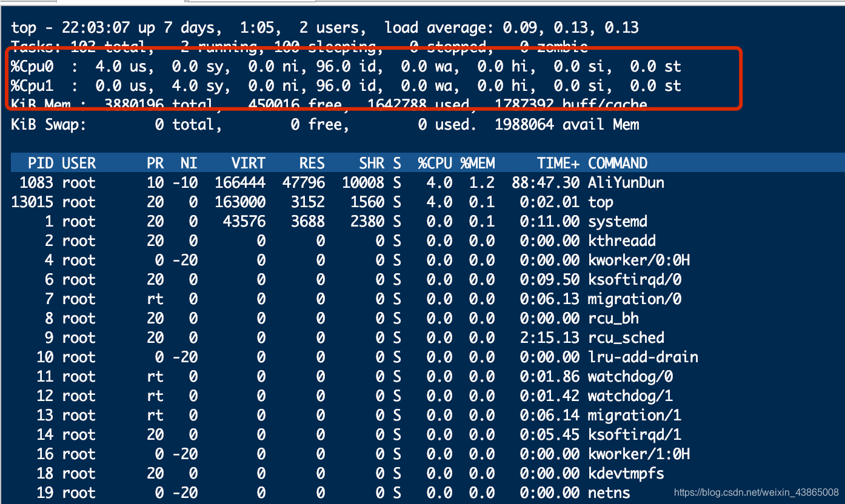Click PID 1083 in process list

[x=36, y=182]
